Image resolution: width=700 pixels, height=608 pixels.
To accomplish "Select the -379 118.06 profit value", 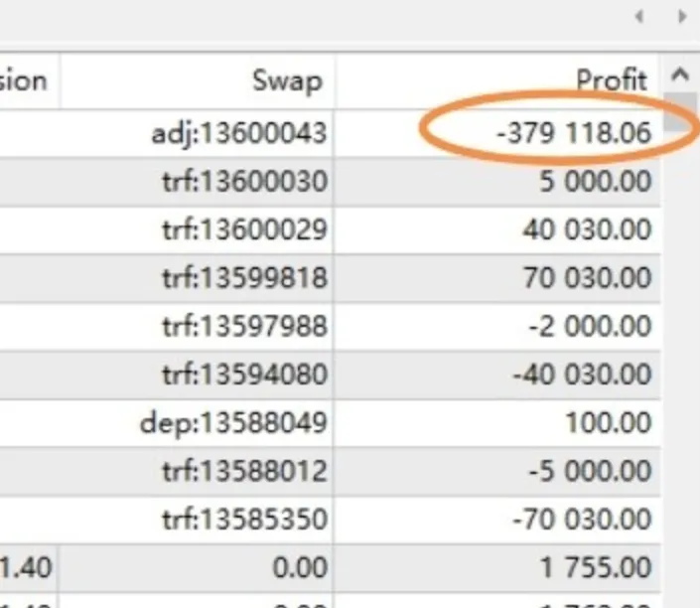I will click(x=574, y=133).
